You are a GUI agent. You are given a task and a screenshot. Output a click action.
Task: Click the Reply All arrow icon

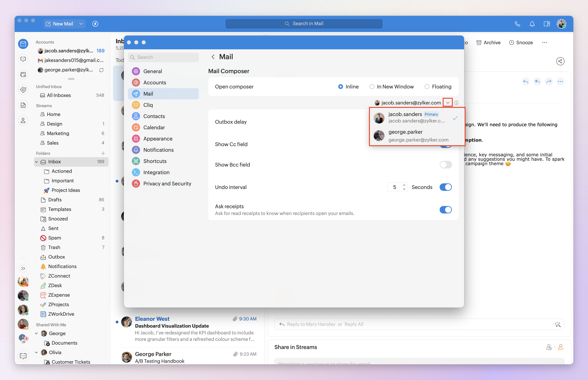click(x=537, y=81)
